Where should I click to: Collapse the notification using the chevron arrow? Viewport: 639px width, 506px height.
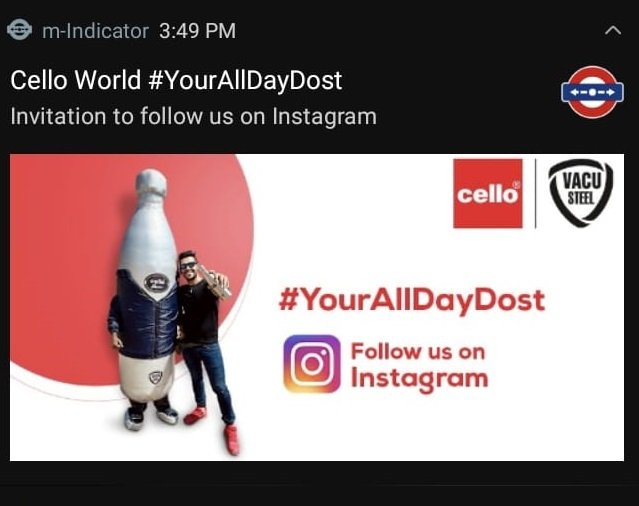click(x=613, y=31)
